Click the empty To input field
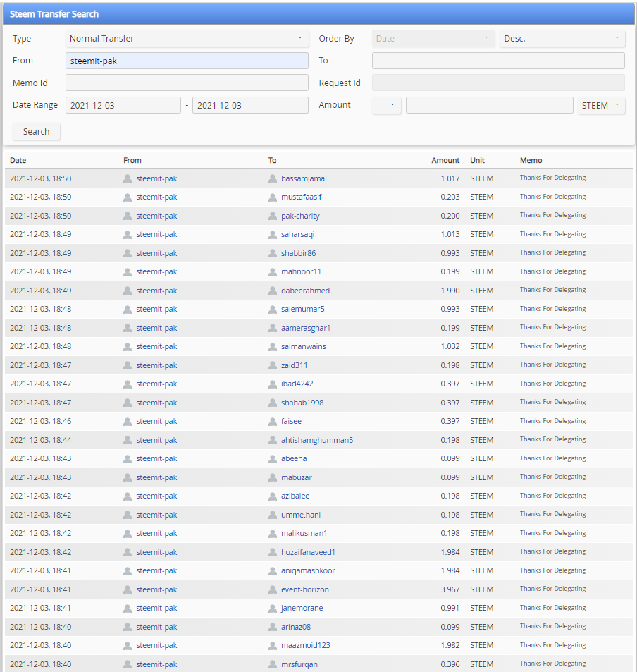This screenshot has width=637, height=672. click(498, 61)
